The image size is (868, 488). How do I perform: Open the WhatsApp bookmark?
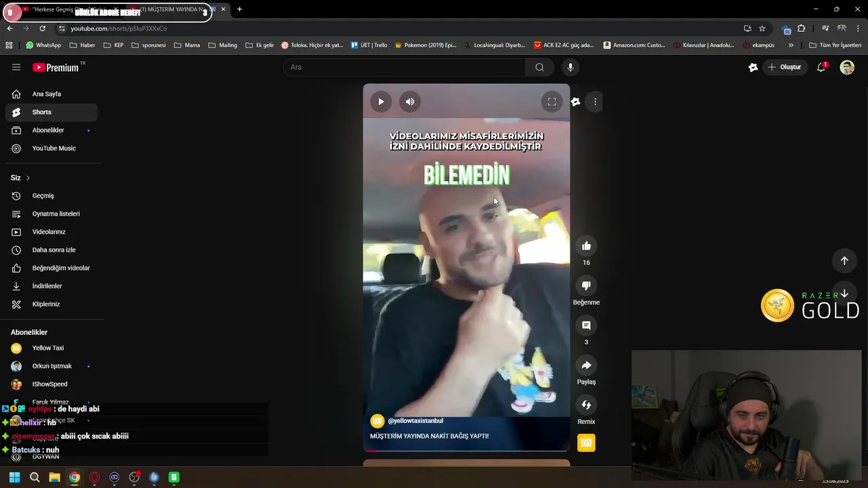43,45
